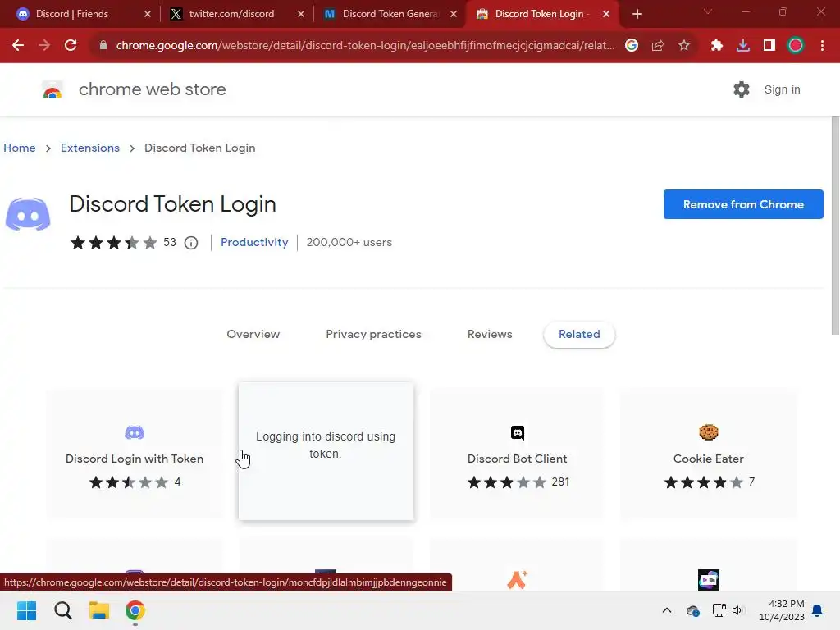
Task: Close the twitter.com/discord tab
Action: (x=301, y=14)
